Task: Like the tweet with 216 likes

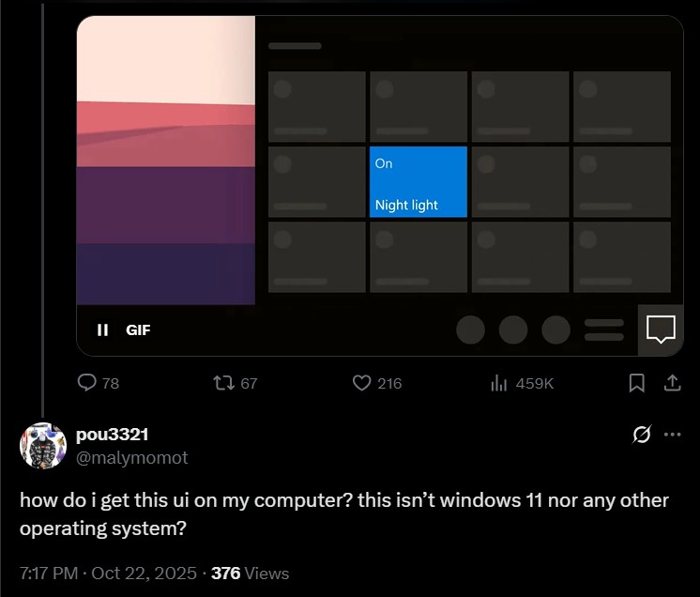Action: (x=362, y=383)
